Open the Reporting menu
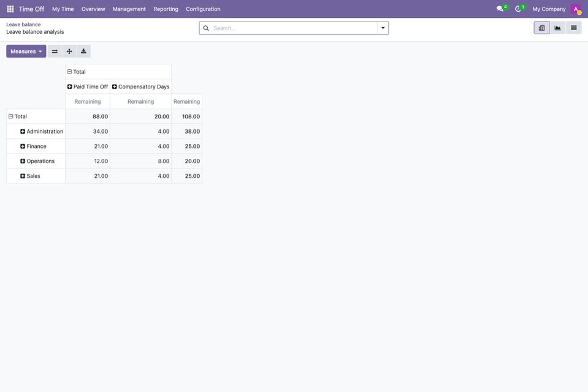Image resolution: width=588 pixels, height=392 pixels. (166, 9)
